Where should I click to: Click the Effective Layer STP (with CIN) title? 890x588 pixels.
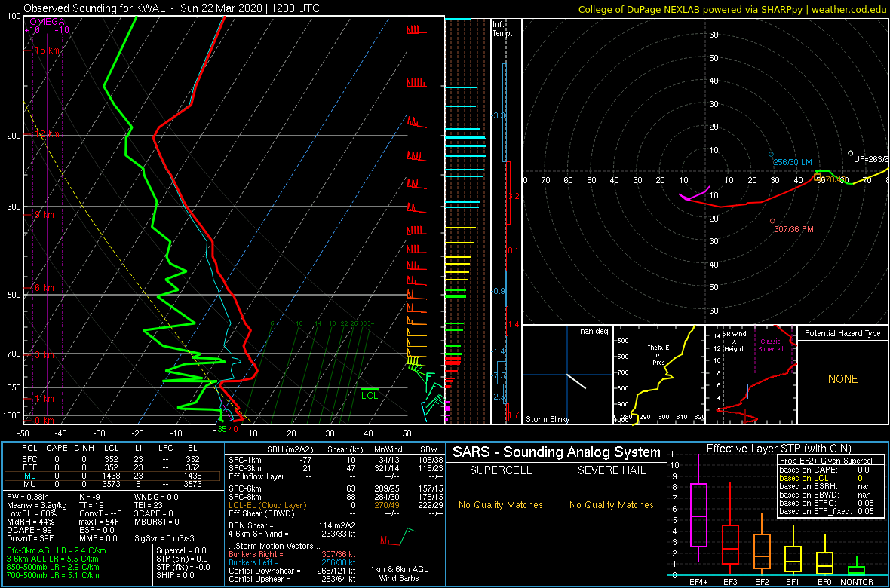coord(778,449)
